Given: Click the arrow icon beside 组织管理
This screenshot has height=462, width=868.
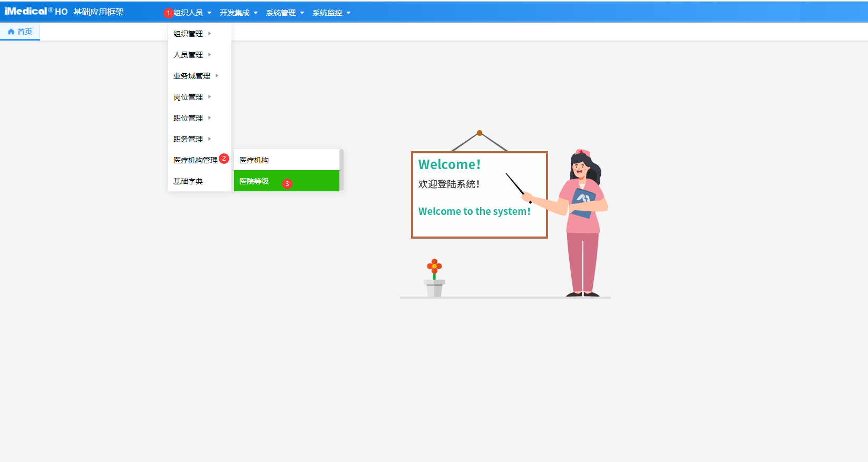Looking at the screenshot, I should tap(209, 34).
